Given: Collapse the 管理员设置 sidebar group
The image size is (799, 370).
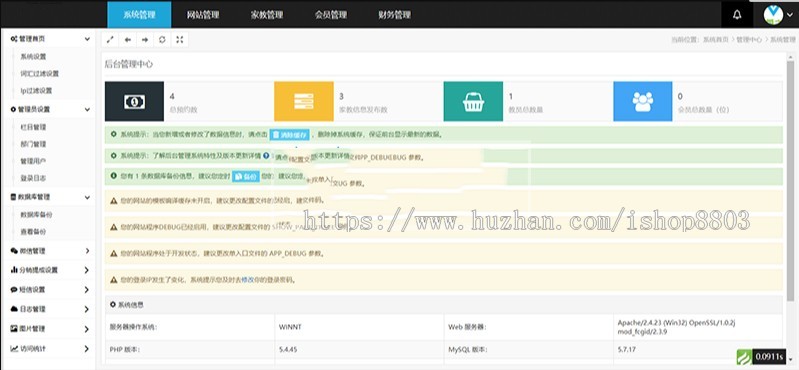Looking at the screenshot, I should (88, 109).
